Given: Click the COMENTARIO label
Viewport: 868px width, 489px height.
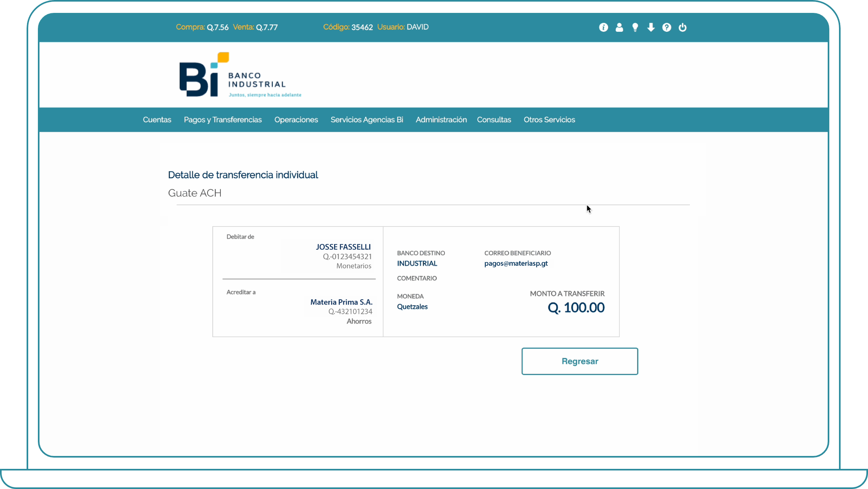Looking at the screenshot, I should [417, 278].
